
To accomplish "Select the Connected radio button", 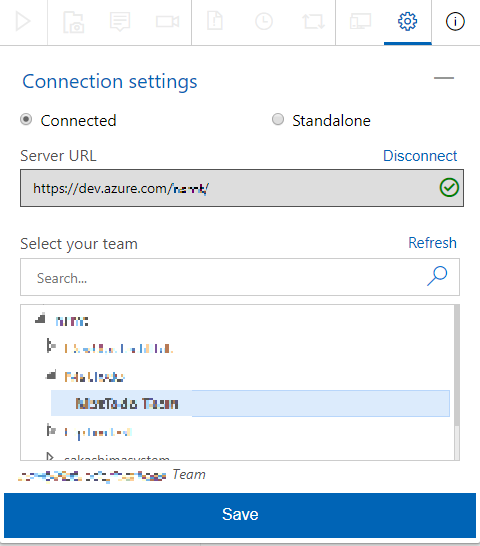I will [x=26, y=120].
